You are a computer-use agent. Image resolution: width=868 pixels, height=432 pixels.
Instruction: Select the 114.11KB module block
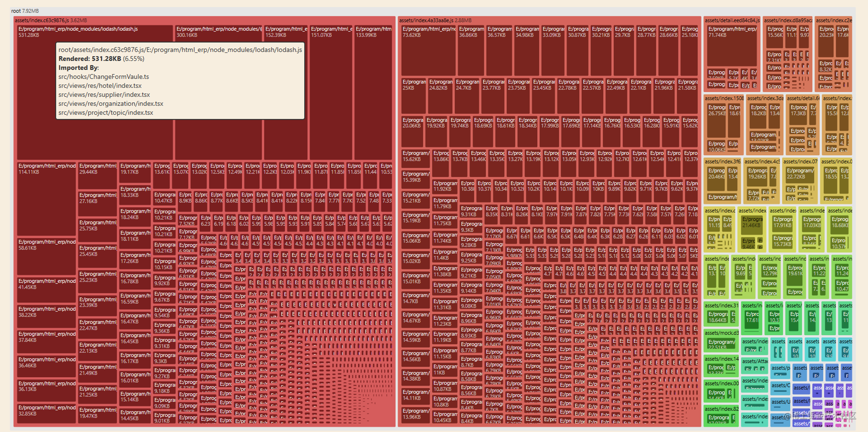point(47,199)
